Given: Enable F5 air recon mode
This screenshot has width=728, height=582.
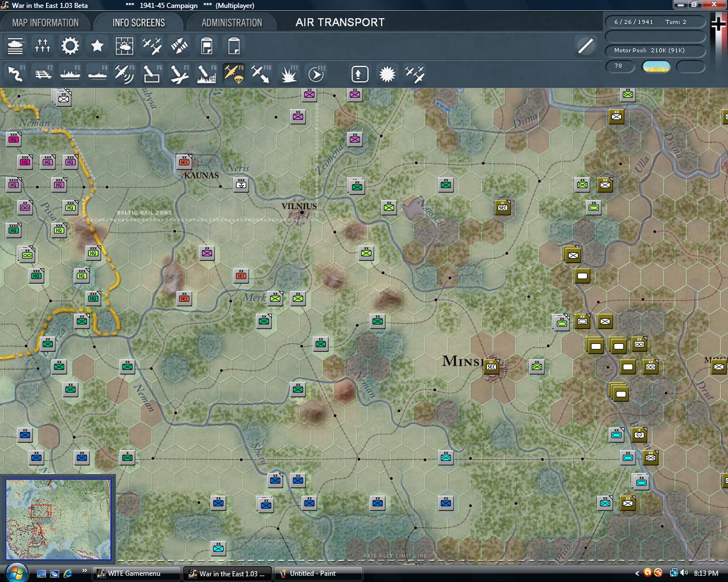Looking at the screenshot, I should click(125, 74).
